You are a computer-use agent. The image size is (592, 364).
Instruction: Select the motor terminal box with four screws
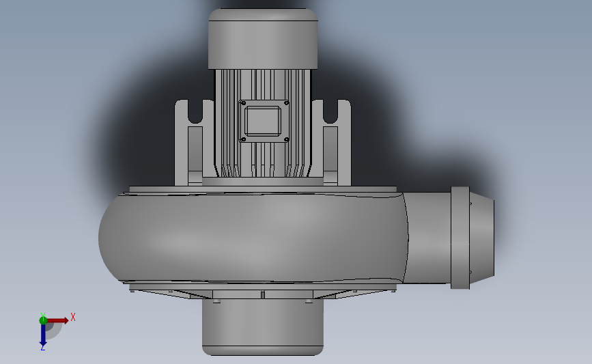pos(264,121)
